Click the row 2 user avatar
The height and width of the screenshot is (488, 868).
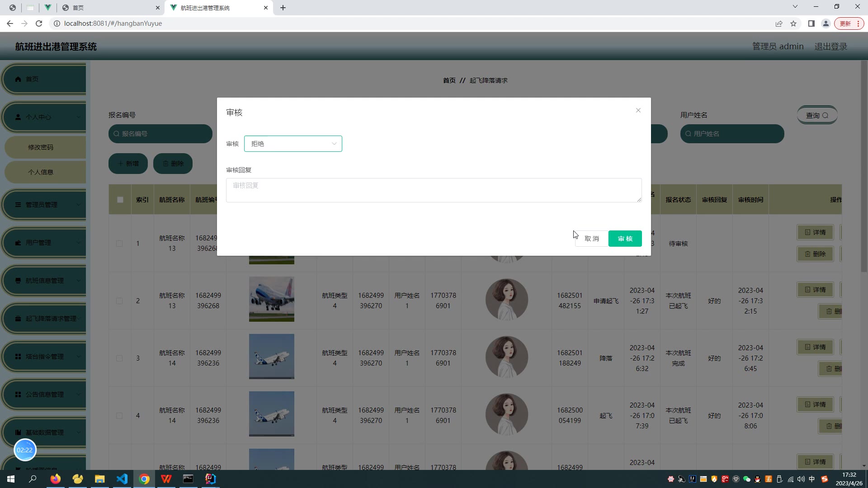click(506, 300)
